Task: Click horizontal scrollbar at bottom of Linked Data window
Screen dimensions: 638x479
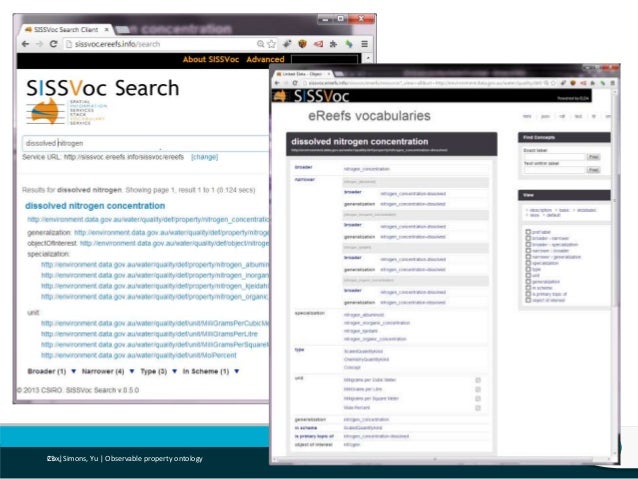Action: point(435,459)
